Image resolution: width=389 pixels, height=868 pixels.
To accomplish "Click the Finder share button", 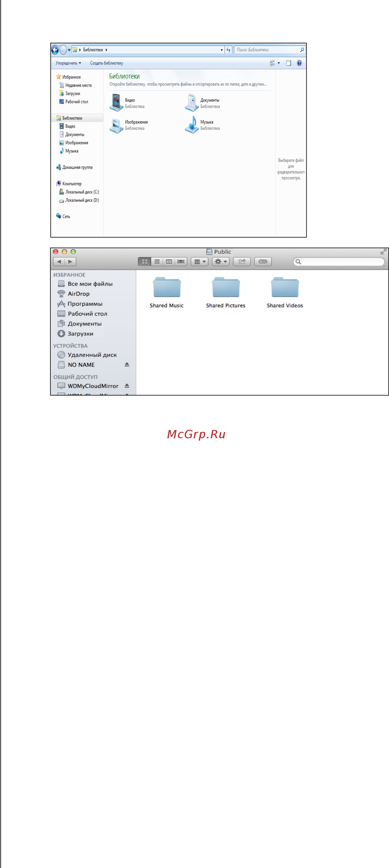I will 242,261.
